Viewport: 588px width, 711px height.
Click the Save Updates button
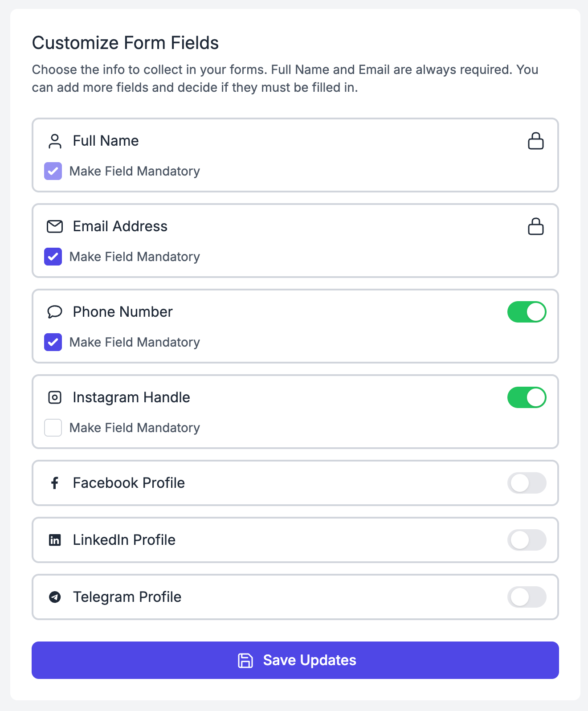click(x=295, y=660)
